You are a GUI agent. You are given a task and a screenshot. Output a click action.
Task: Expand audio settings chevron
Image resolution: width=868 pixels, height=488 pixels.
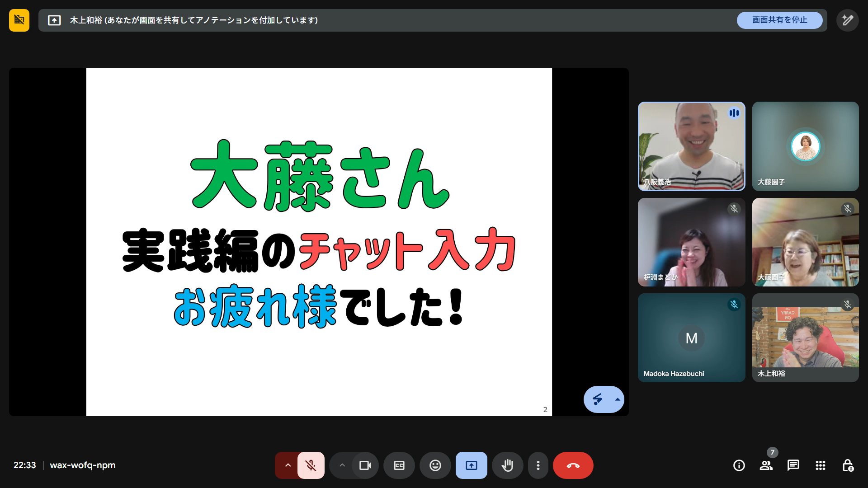(x=288, y=465)
